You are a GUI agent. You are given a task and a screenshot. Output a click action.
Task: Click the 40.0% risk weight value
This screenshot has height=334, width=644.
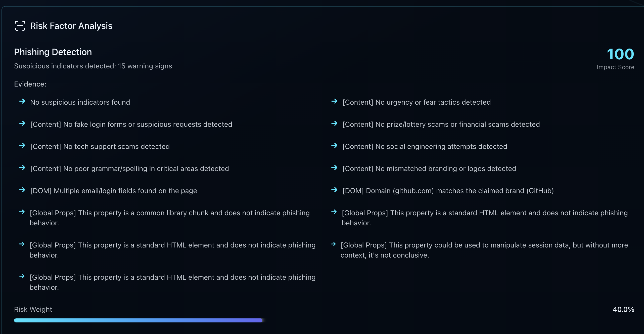[x=623, y=309]
